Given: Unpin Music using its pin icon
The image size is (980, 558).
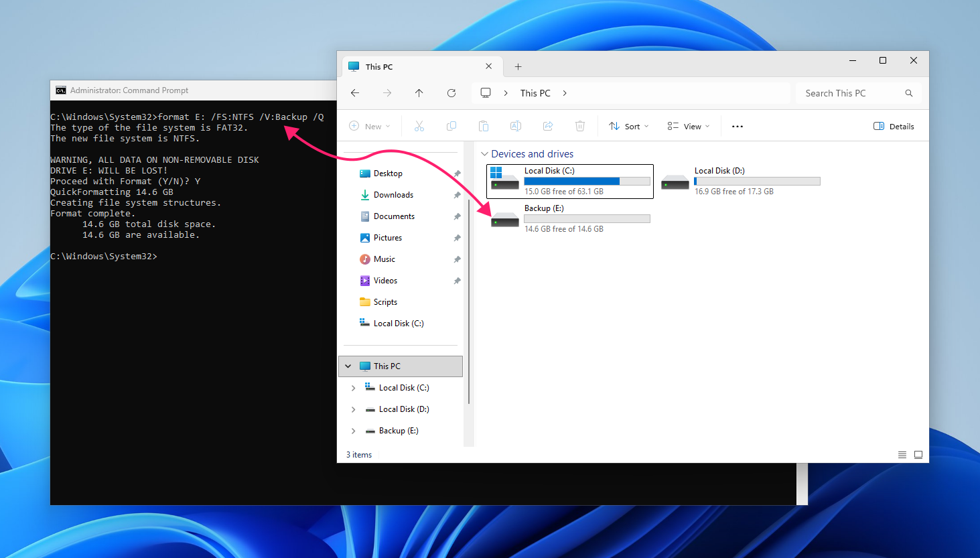Looking at the screenshot, I should coord(457,259).
